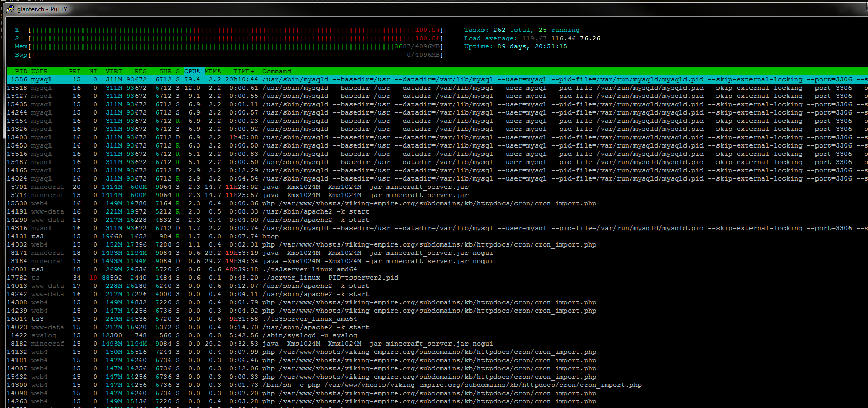This screenshot has width=868, height=408.
Task: Select the ts3server_linux_amd64 row with PID 16001
Action: [206, 269]
